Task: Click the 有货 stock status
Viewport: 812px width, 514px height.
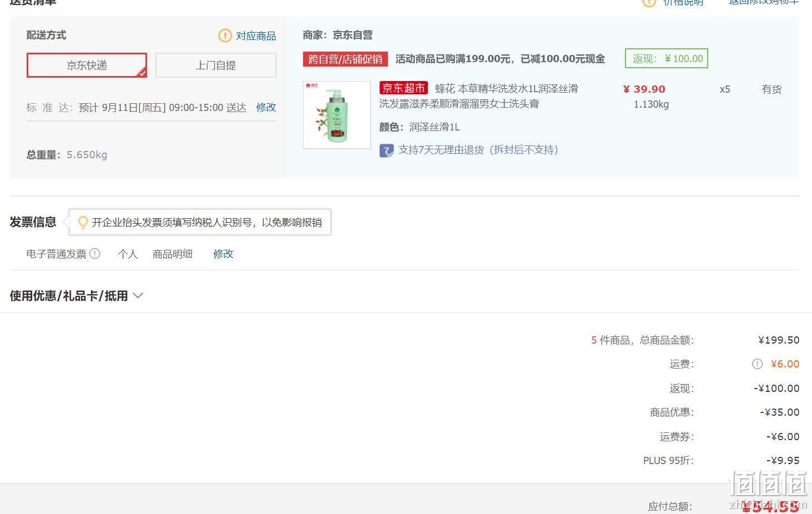Action: click(x=771, y=89)
